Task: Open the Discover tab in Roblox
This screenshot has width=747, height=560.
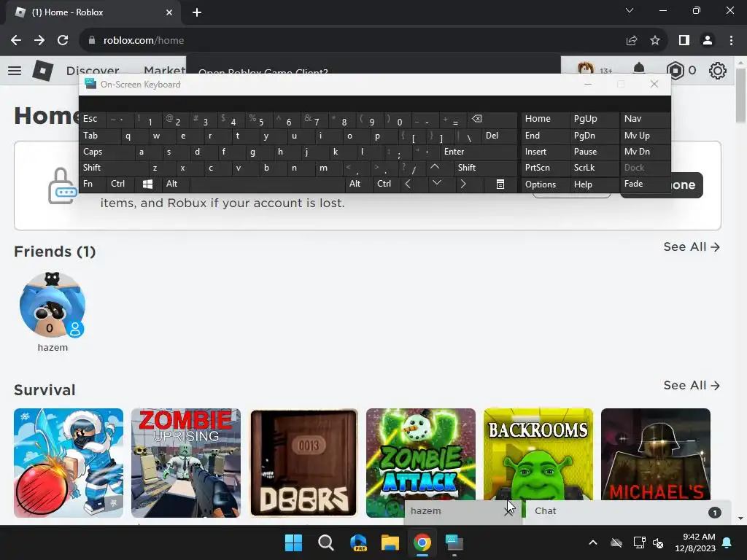Action: 93,69
